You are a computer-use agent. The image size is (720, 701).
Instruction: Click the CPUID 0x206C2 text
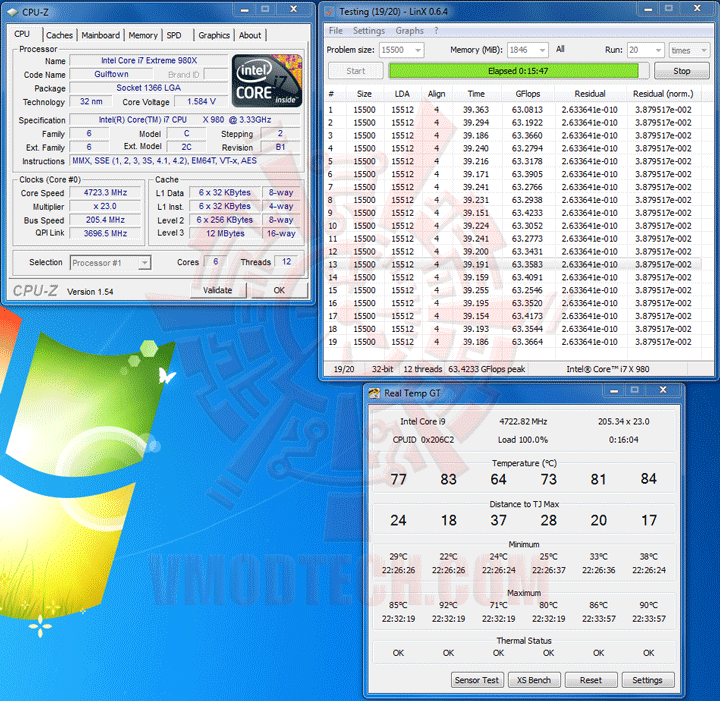coord(423,440)
